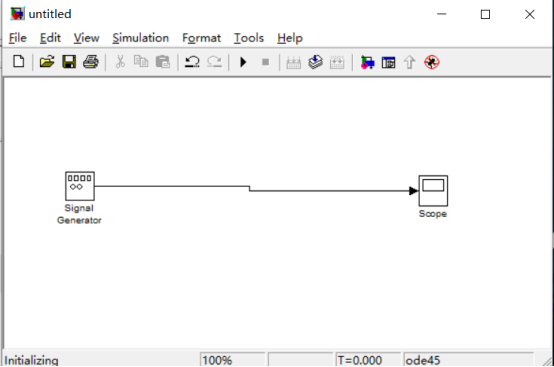554x367 pixels.
Task: Print the model with printer icon
Action: tap(91, 61)
